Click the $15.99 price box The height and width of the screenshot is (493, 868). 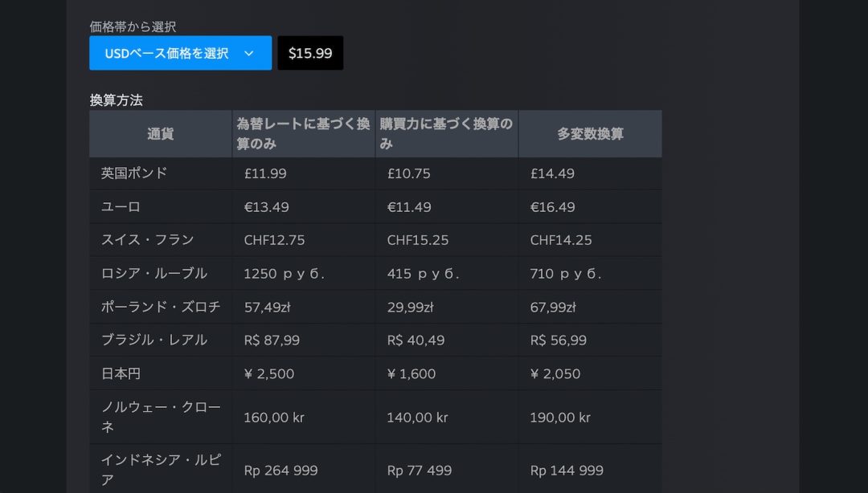pos(310,53)
